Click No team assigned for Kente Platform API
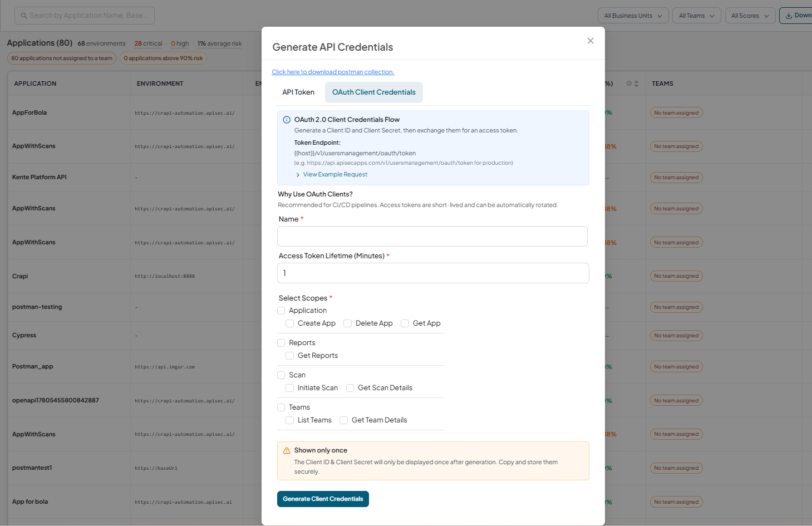This screenshot has width=812, height=526. tap(676, 178)
